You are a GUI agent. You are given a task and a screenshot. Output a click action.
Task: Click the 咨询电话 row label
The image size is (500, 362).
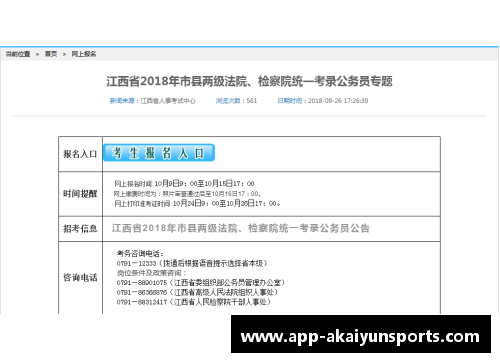point(80,277)
